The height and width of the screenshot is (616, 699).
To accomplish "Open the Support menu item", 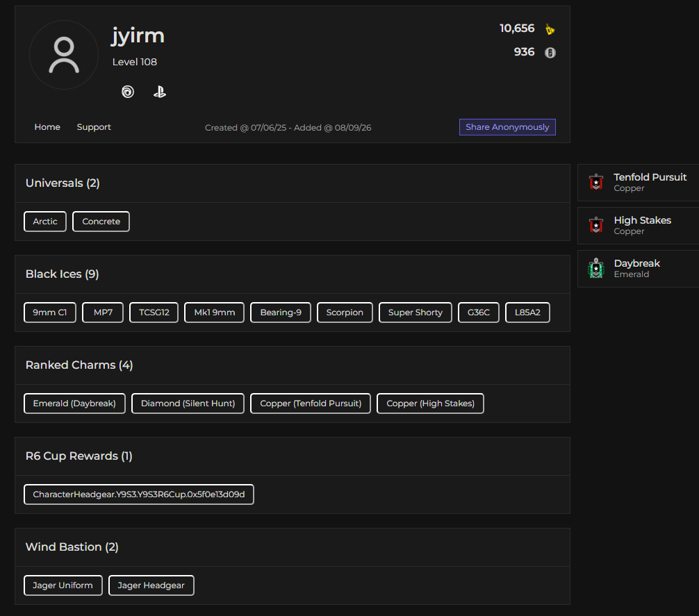I will click(x=94, y=127).
